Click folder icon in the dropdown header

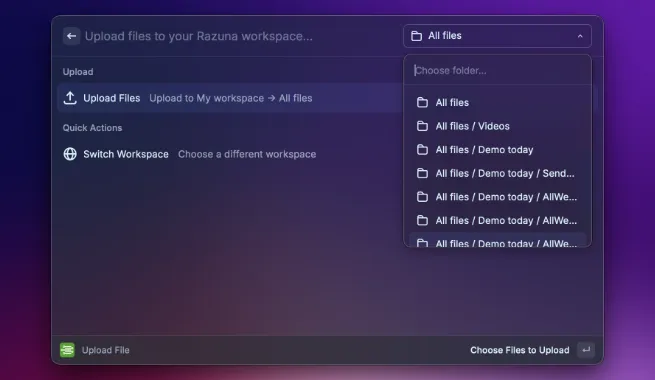416,36
